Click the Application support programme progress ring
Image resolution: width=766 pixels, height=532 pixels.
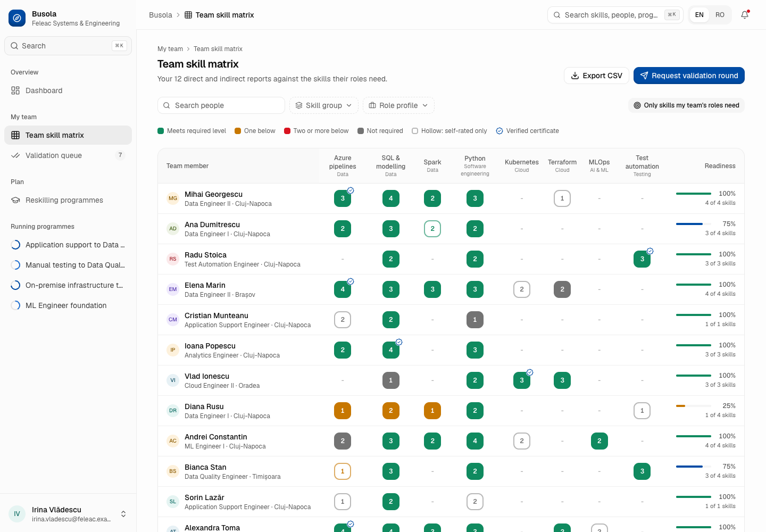15,245
